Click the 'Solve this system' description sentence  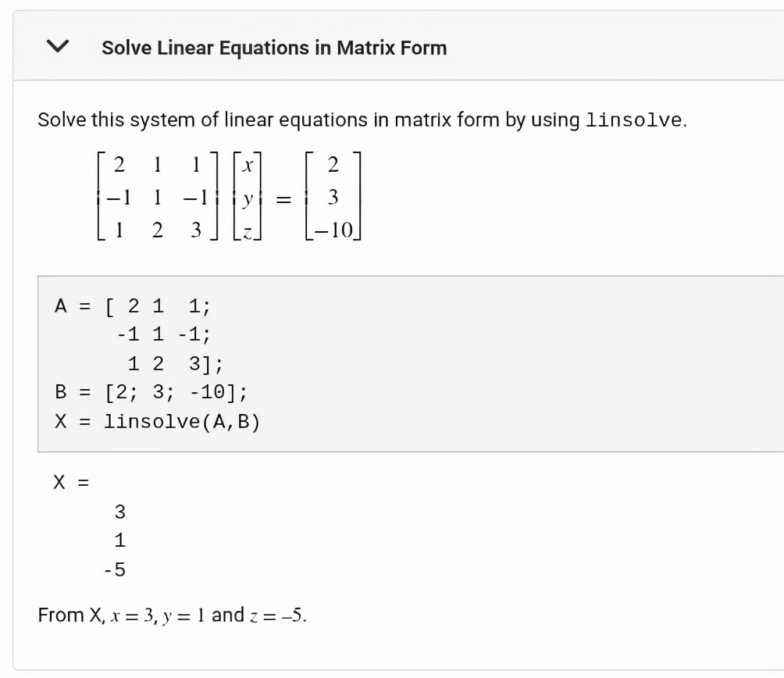(362, 120)
